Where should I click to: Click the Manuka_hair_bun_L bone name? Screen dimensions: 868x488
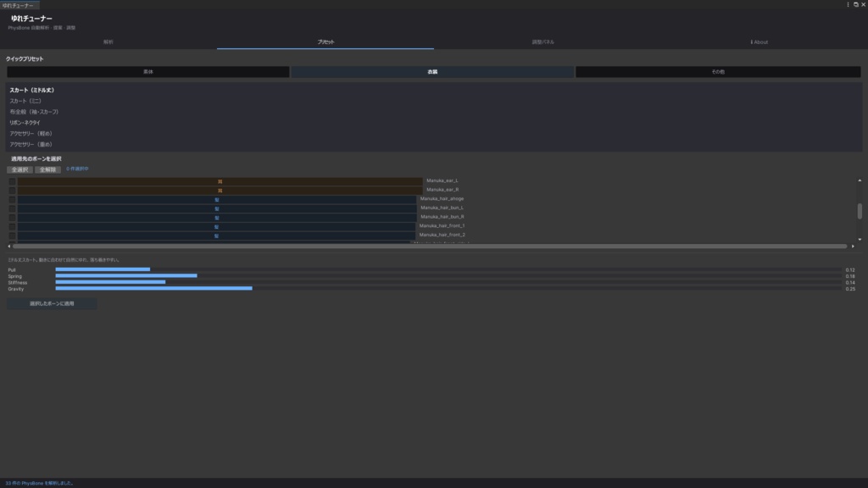click(x=442, y=208)
